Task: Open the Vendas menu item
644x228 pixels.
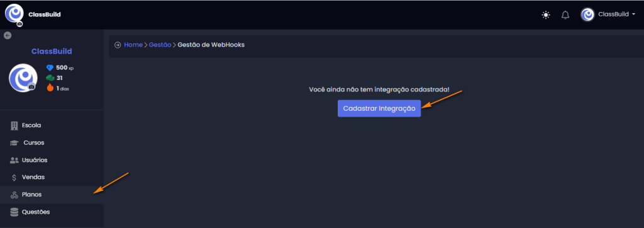Action: 52,178
